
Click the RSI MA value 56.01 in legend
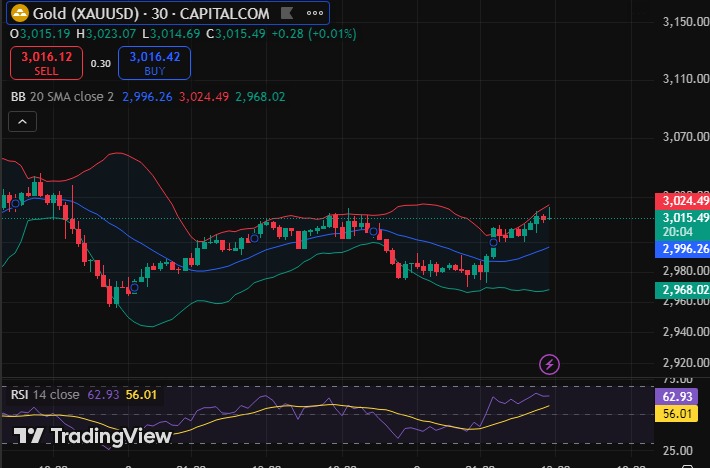point(141,395)
